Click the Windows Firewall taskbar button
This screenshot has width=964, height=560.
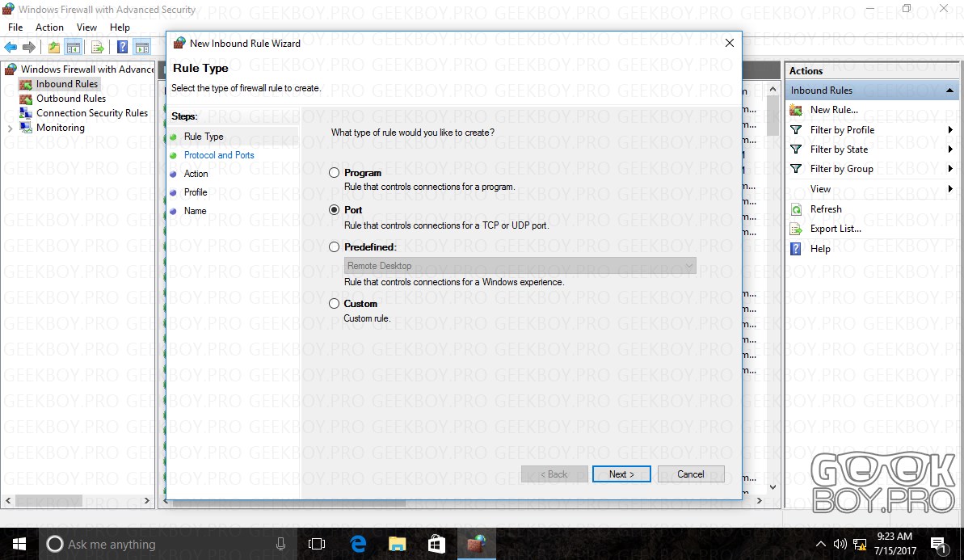coord(477,544)
